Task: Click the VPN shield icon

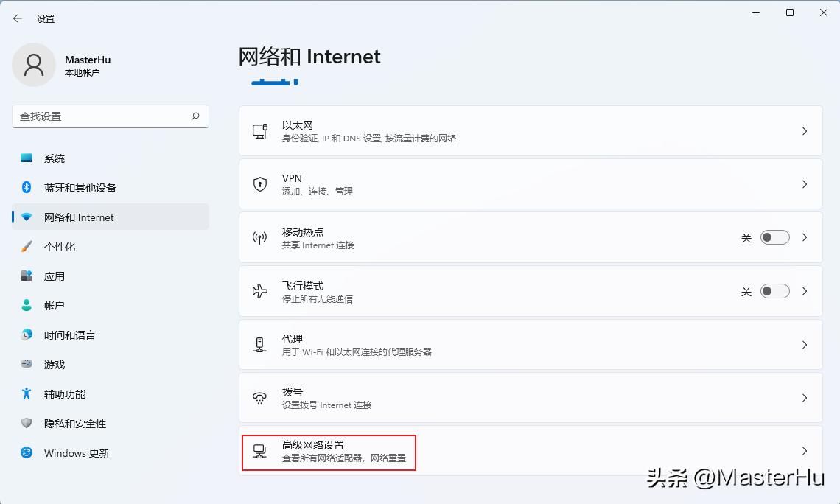Action: click(x=260, y=183)
